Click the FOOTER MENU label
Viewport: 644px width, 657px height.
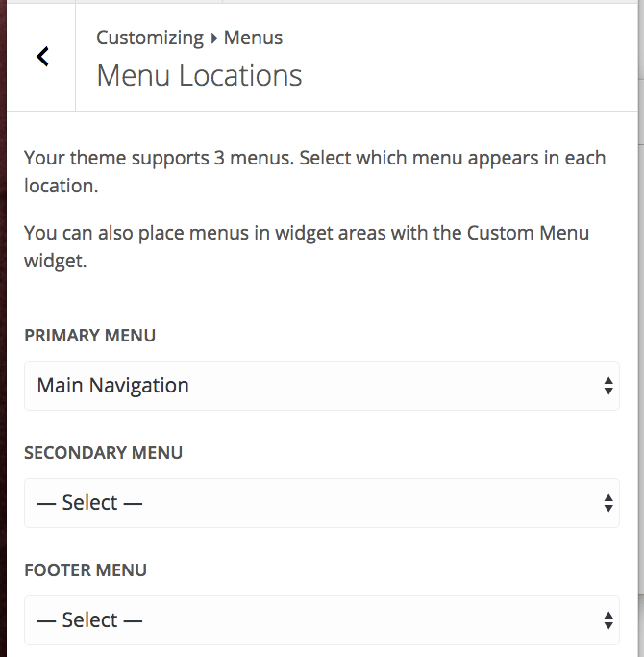86,570
